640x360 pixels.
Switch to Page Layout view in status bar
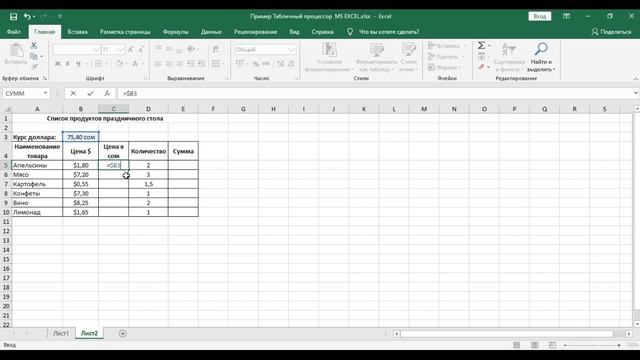534,345
